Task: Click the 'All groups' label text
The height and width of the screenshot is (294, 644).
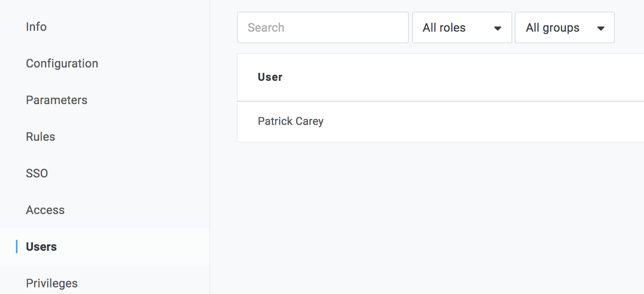Action: pyautogui.click(x=552, y=28)
